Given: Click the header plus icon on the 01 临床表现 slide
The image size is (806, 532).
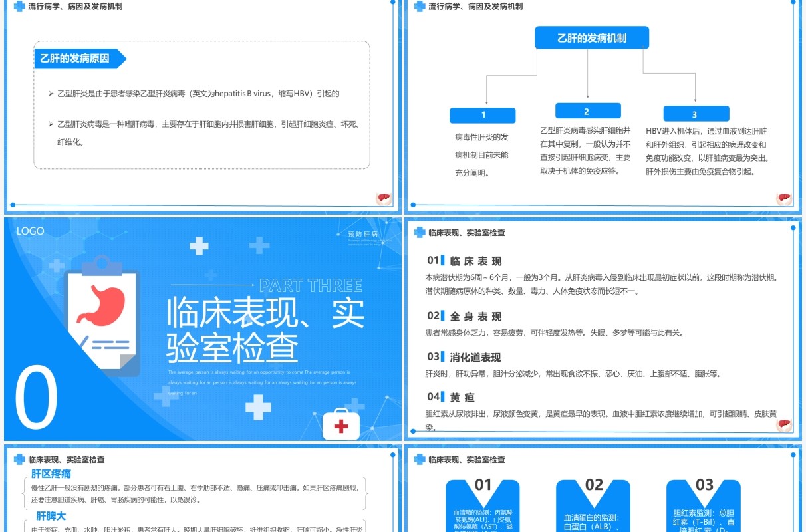Looking at the screenshot, I should [x=420, y=233].
